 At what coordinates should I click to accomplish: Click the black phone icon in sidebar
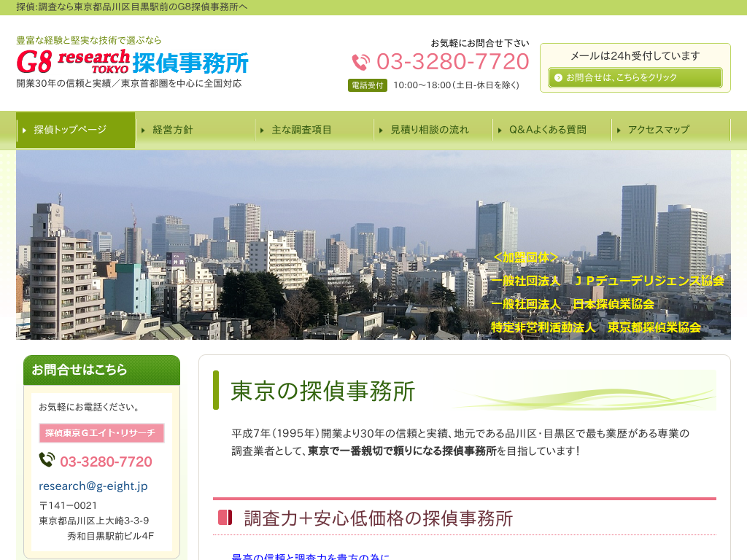(47, 460)
